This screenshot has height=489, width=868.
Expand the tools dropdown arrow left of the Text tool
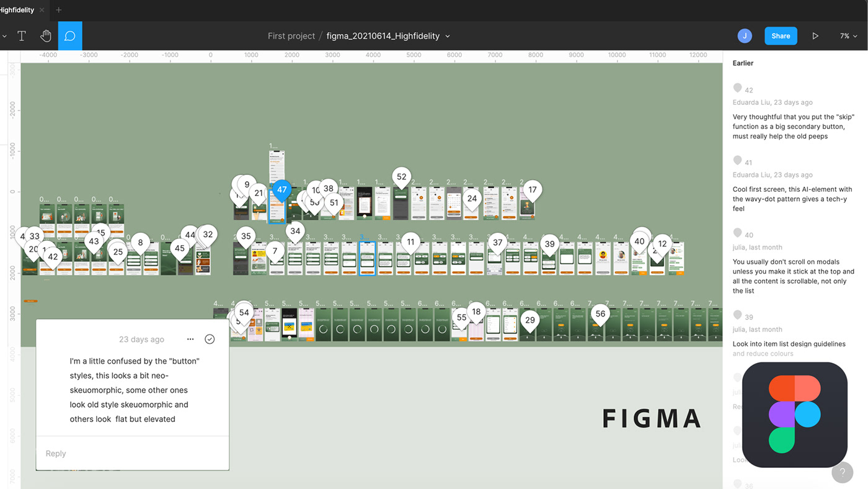pos(4,37)
